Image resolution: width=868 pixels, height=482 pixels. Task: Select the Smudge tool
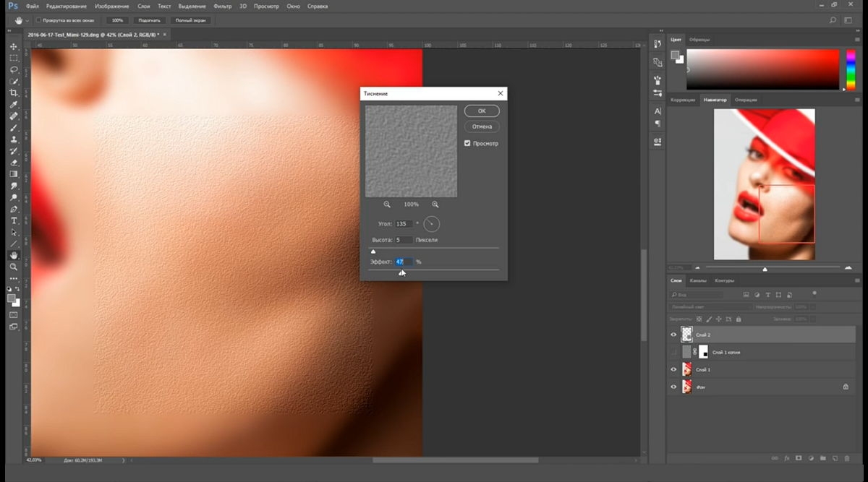14,185
